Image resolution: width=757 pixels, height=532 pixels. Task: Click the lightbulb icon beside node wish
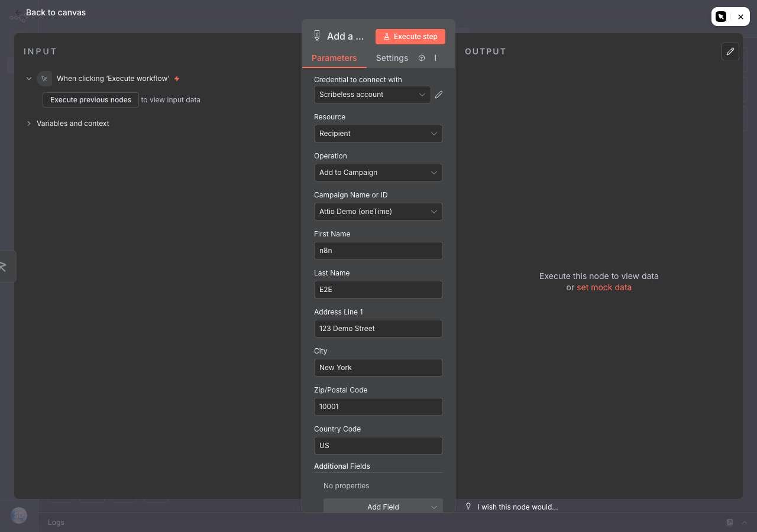(x=468, y=507)
